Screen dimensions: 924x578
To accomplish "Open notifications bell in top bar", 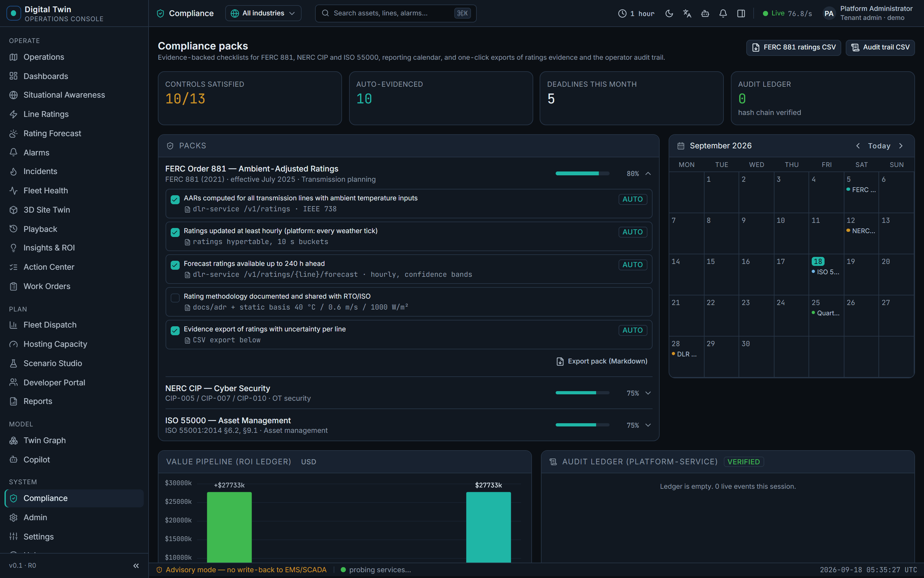I will [x=723, y=13].
